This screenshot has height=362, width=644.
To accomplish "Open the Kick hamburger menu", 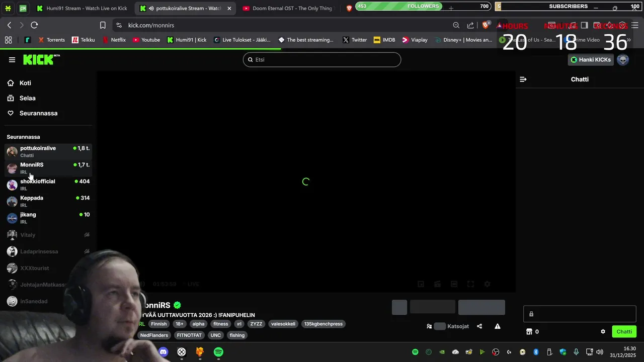I will (x=12, y=60).
